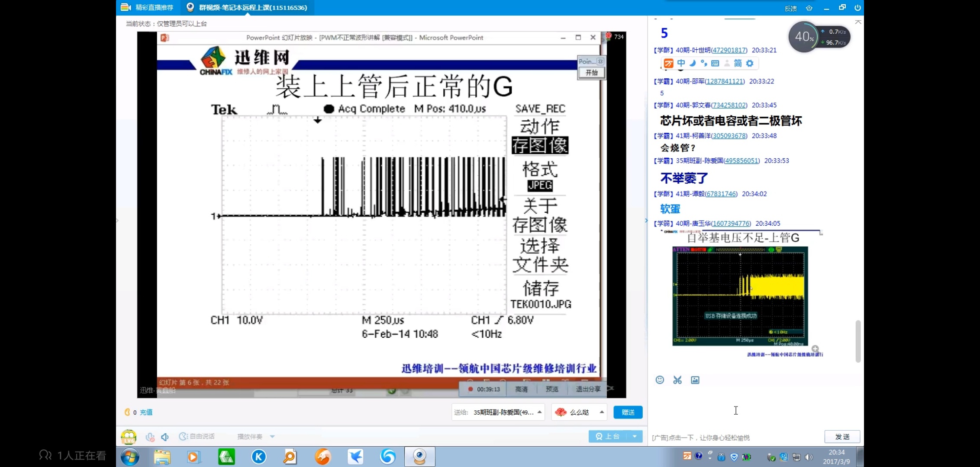This screenshot has width=980, height=467.
Task: Open the IME settings gear icon
Action: pos(750,63)
